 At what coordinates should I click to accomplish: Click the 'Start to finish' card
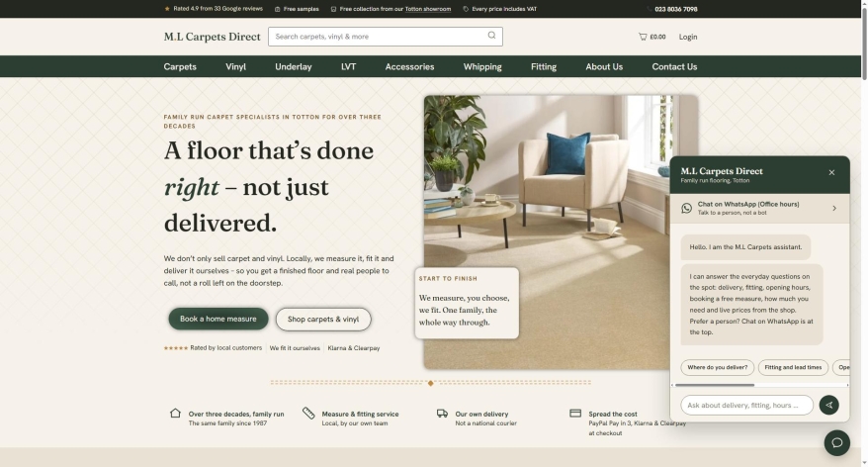(x=467, y=303)
